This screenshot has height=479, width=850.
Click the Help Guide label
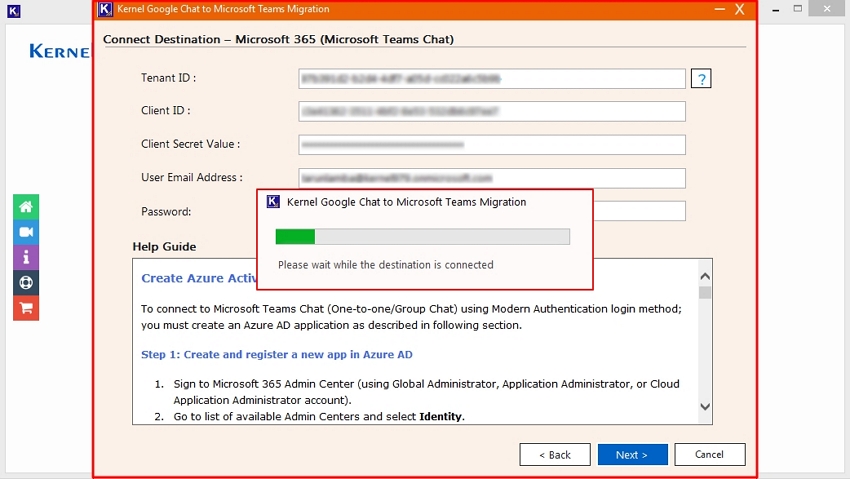(164, 247)
